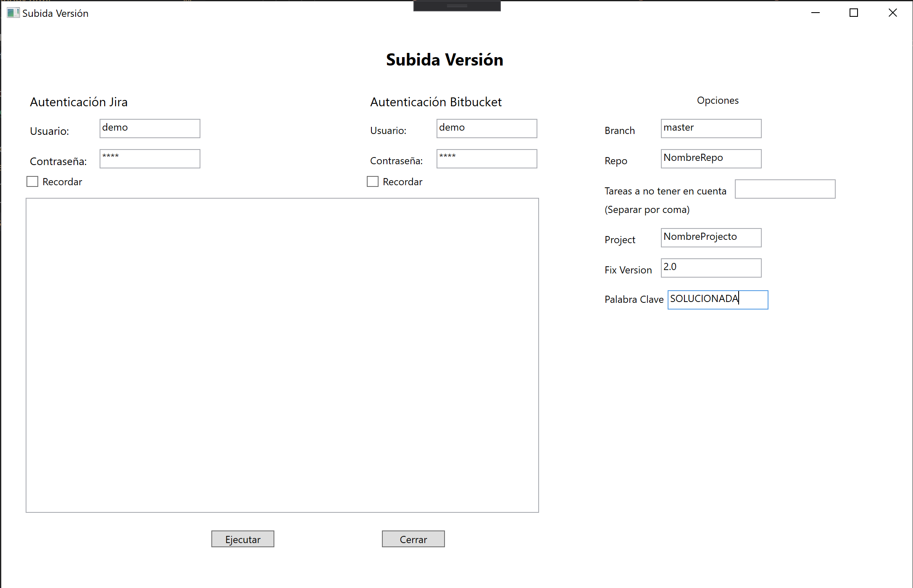Screen dimensions: 913x588
Task: Close the Subida Versión window
Action: 893,13
